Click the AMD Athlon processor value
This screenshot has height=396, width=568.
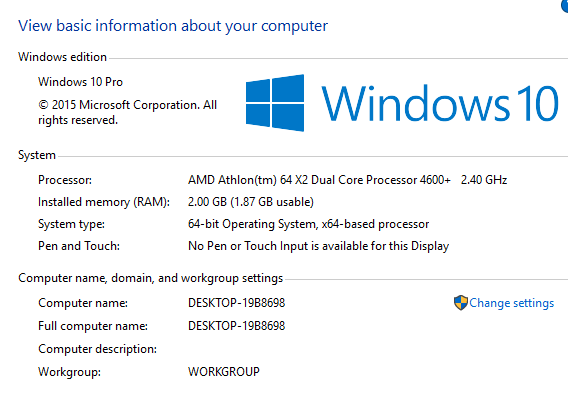pyautogui.click(x=319, y=180)
